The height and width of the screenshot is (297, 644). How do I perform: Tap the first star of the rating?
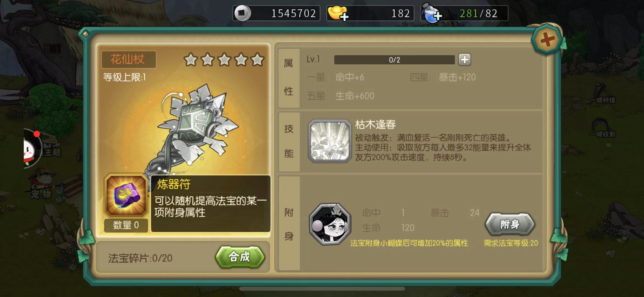pyautogui.click(x=191, y=59)
